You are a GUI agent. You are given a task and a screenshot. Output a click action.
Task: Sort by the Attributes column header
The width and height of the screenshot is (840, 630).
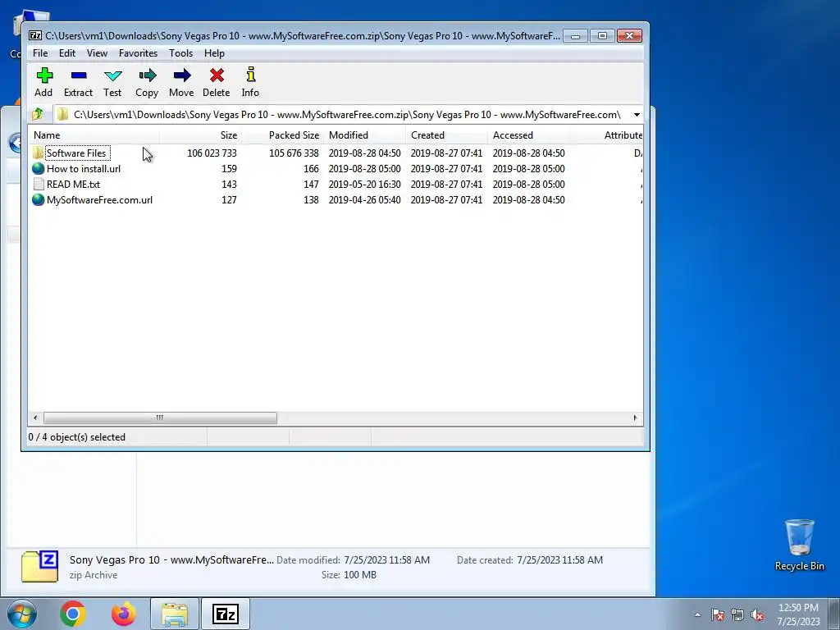pos(606,135)
